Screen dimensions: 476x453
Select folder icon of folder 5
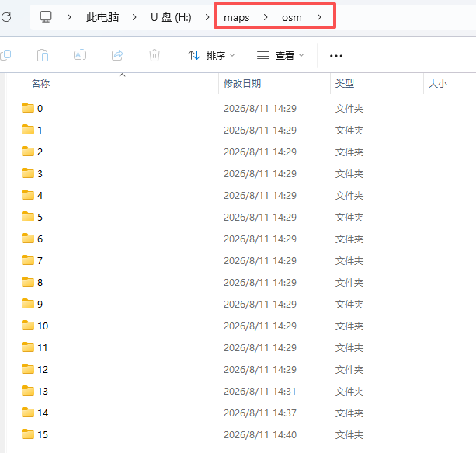point(28,217)
